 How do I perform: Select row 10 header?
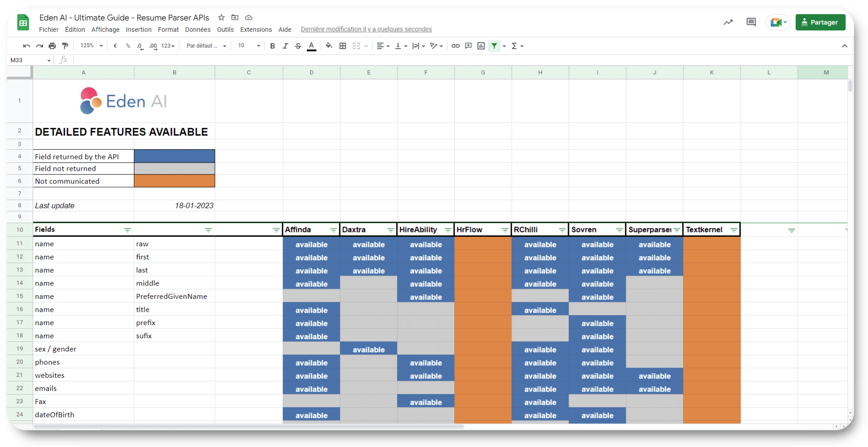tap(20, 229)
